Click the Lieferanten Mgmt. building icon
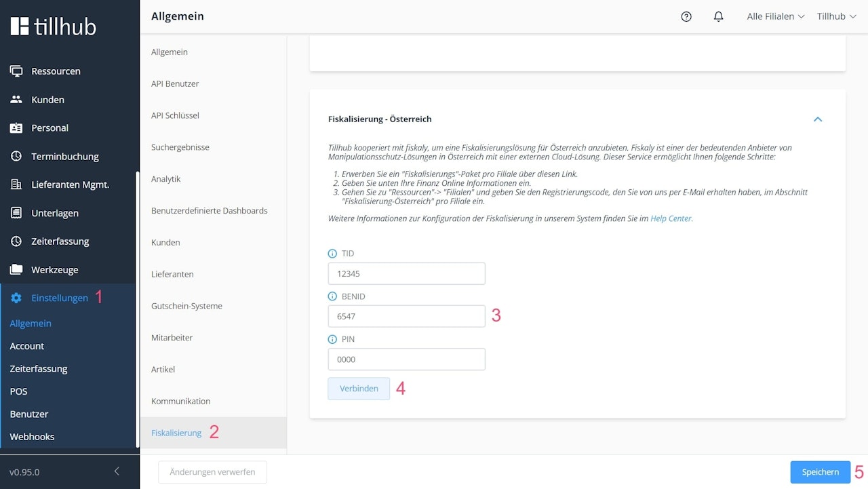The width and height of the screenshot is (868, 489). pos(16,184)
